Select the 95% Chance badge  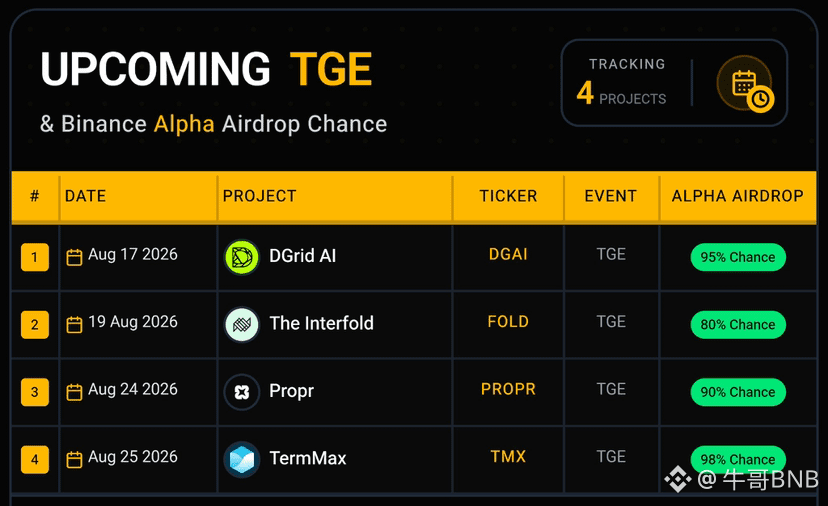coord(738,257)
